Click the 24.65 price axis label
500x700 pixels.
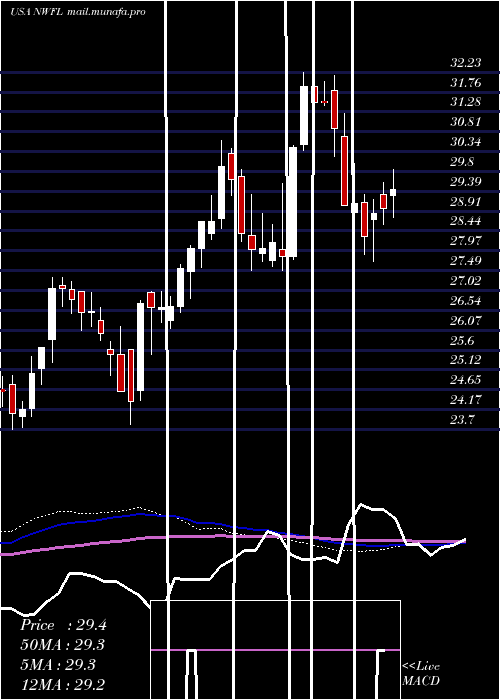click(466, 380)
